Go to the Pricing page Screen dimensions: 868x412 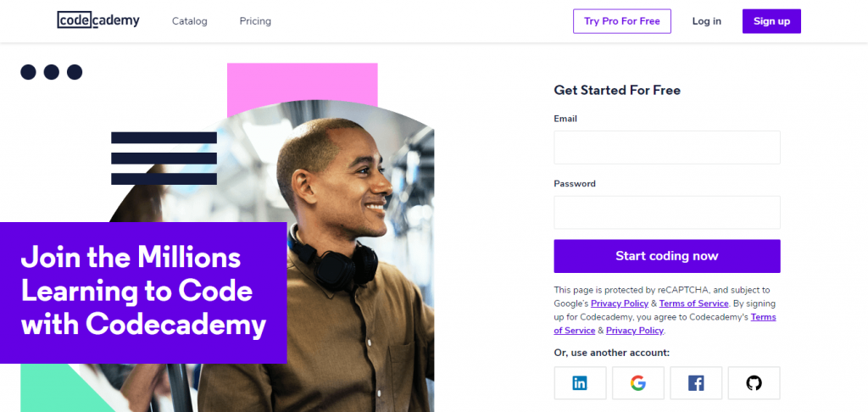pos(255,21)
